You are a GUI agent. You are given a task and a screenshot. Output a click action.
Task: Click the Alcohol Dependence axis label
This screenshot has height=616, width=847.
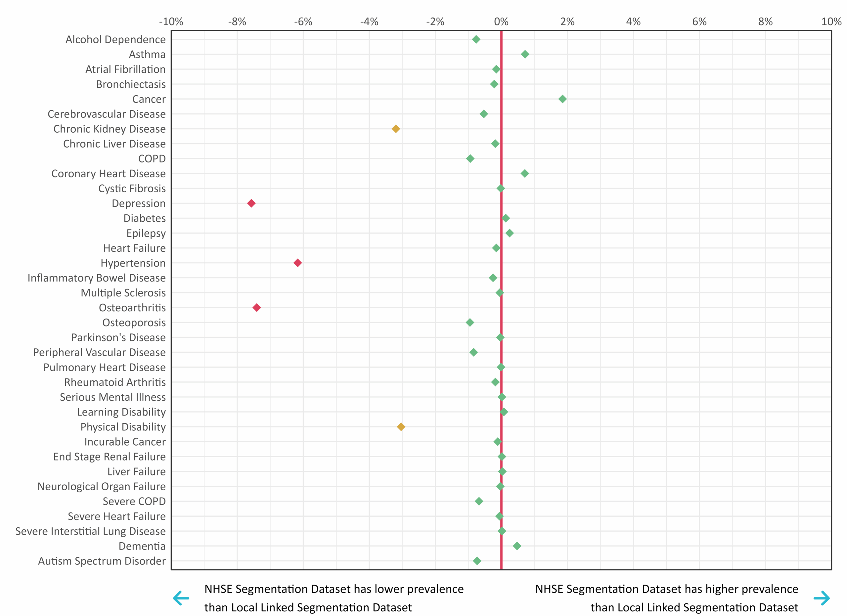[116, 40]
